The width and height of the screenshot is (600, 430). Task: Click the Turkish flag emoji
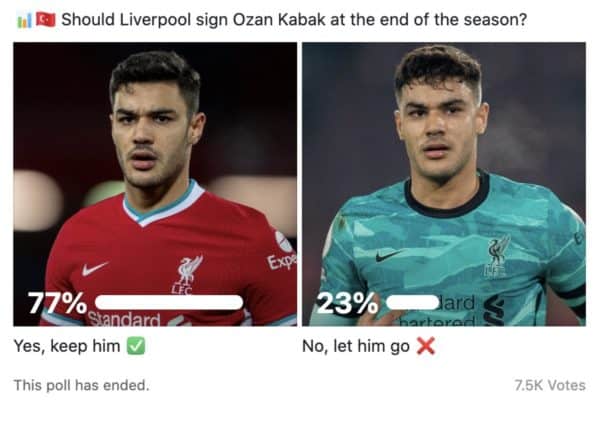click(x=46, y=20)
